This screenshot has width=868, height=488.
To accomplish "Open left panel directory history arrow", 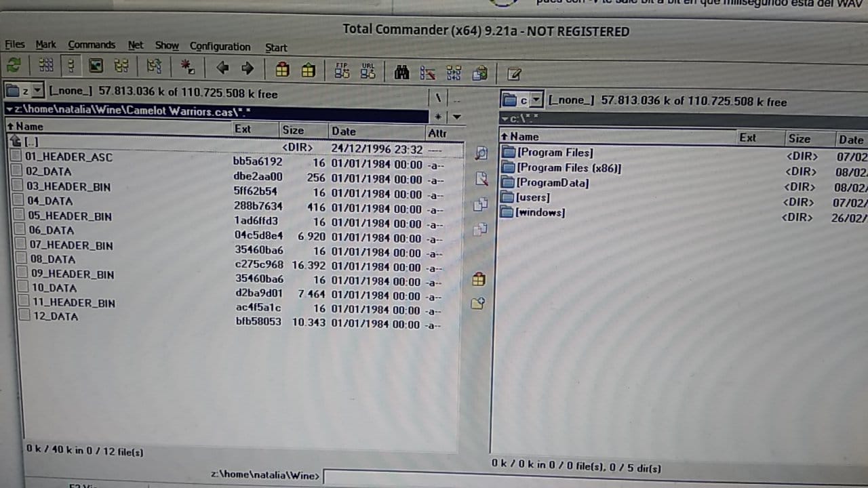I will 457,117.
